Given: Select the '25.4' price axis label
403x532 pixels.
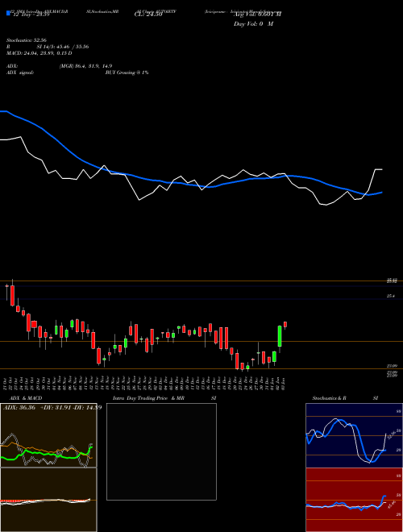Looking at the screenshot, I should (390, 296).
